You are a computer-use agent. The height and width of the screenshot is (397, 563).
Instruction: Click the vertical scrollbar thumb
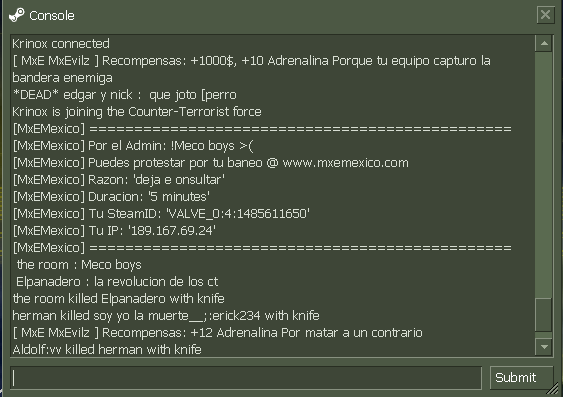(x=544, y=314)
